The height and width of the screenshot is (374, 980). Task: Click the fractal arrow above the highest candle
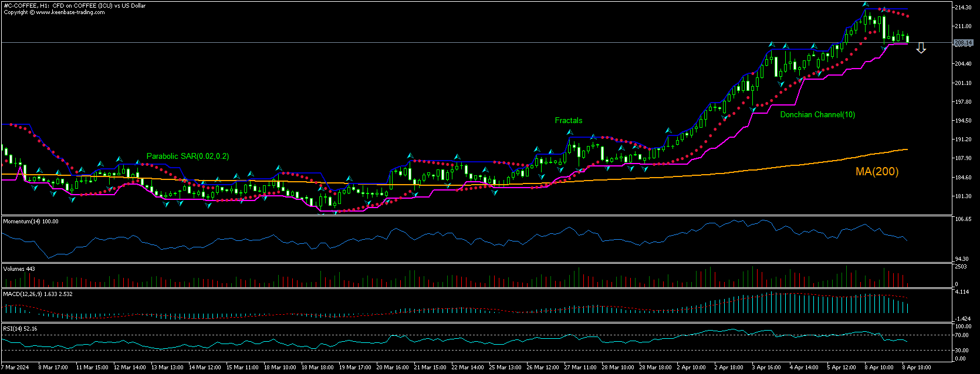pos(865,5)
